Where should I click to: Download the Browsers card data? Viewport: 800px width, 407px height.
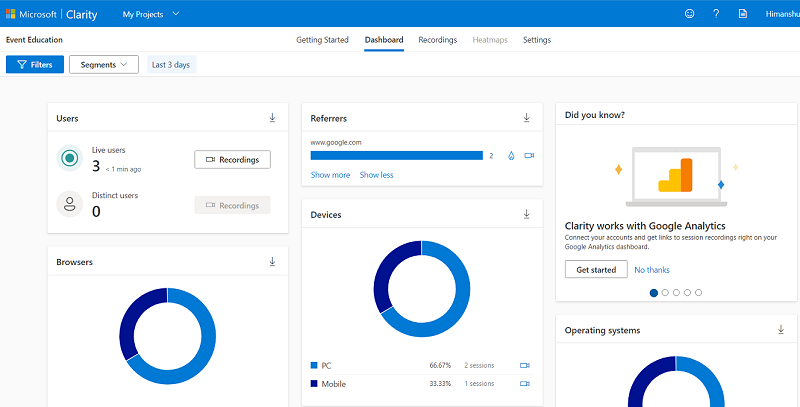click(x=272, y=262)
